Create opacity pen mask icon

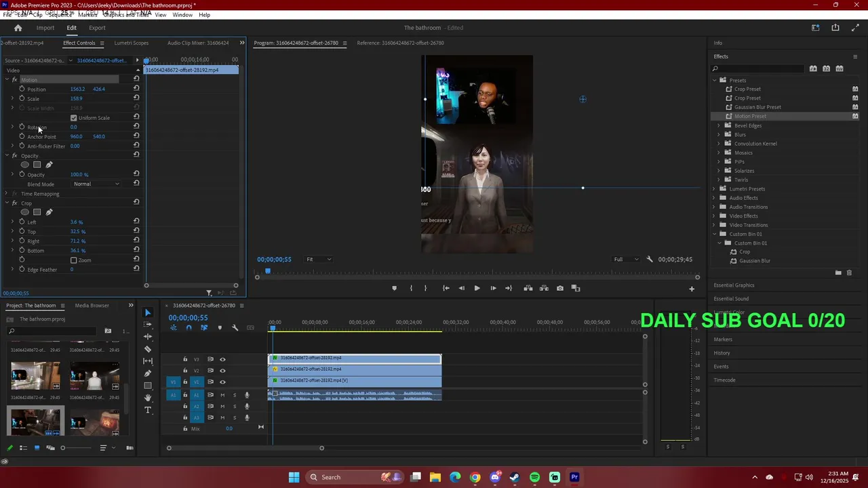tap(49, 165)
